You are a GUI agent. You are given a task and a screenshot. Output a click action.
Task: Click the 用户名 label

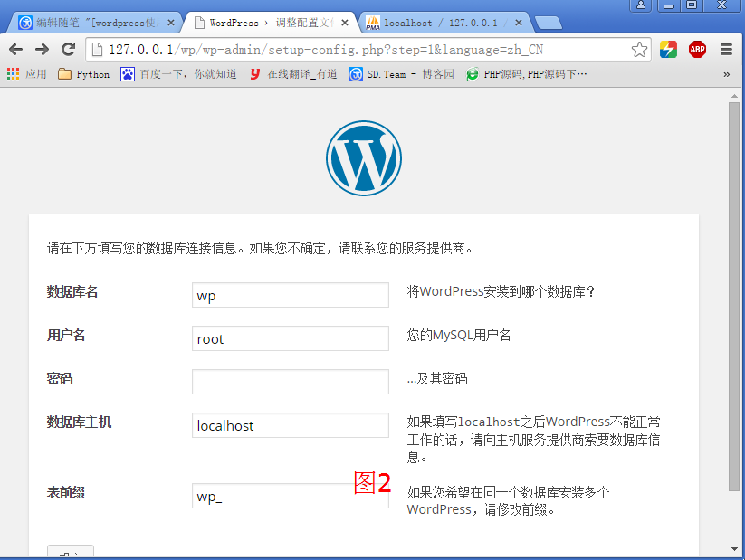(x=65, y=335)
